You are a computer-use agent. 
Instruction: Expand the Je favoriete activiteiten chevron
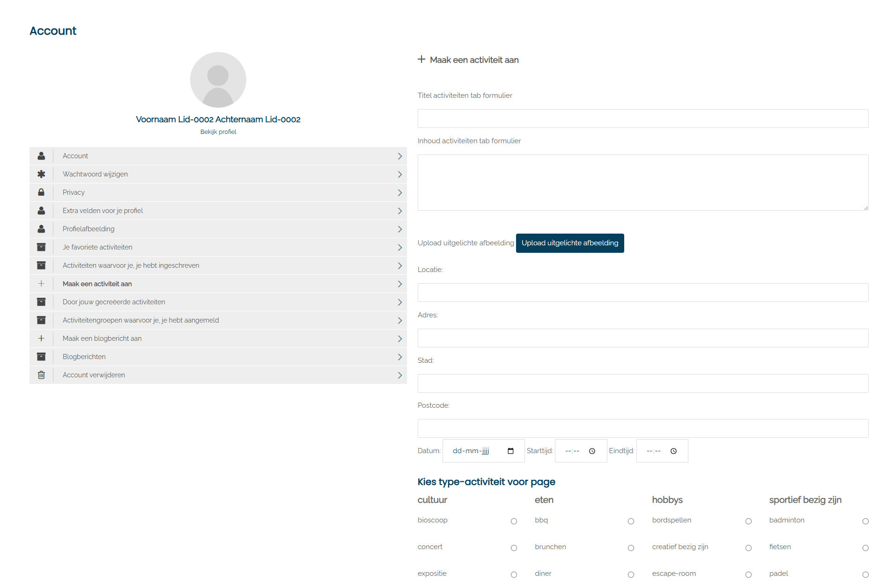click(x=399, y=247)
